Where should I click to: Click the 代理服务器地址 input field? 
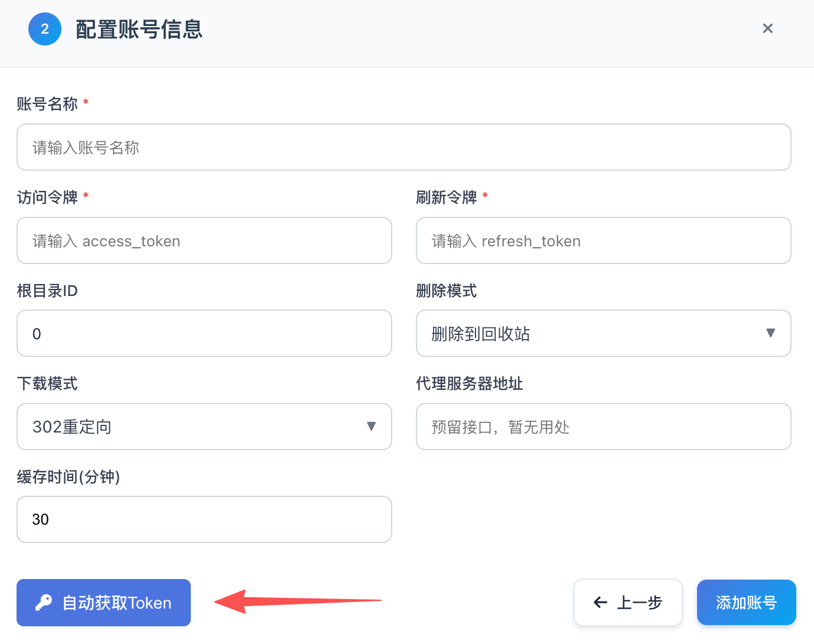tap(604, 427)
